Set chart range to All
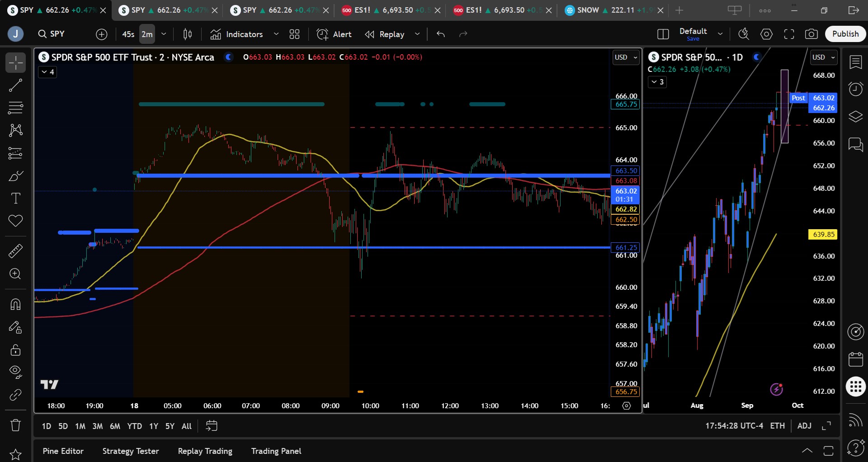 coord(187,426)
